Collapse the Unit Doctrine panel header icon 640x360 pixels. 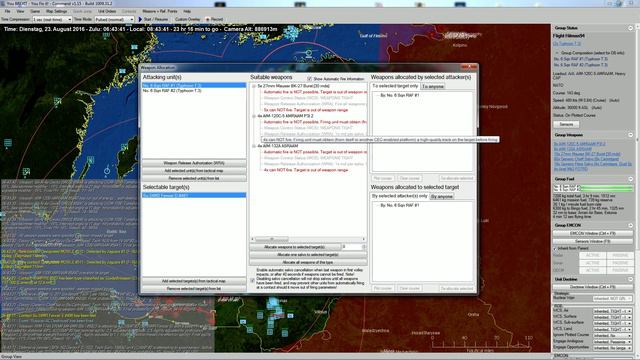[x=630, y=279]
